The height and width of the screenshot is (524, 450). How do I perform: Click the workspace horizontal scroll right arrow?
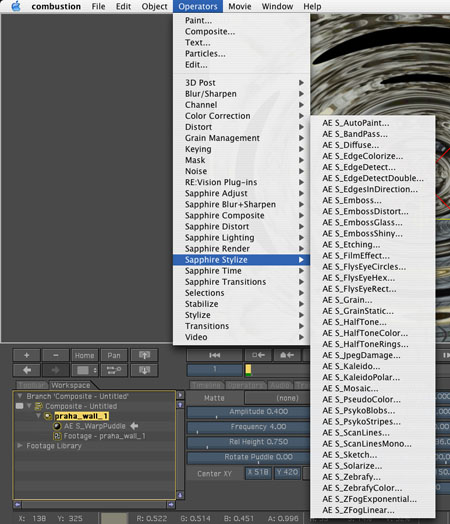click(x=171, y=504)
